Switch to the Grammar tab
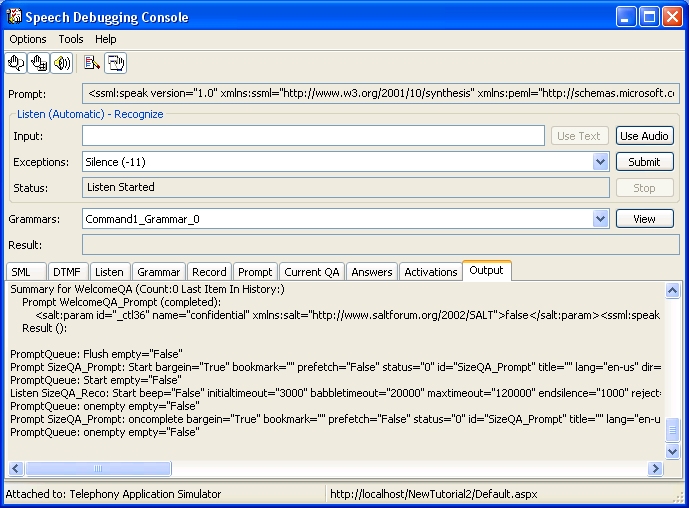 tap(159, 272)
